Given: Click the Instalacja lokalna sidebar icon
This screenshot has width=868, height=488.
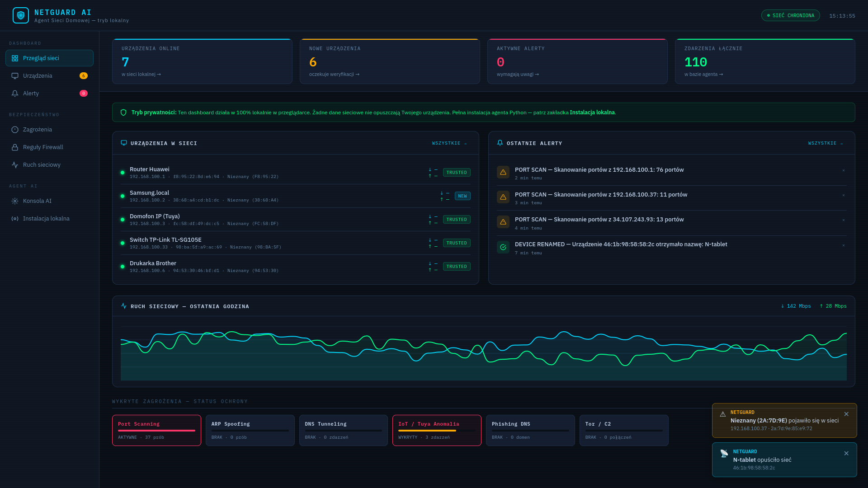Looking at the screenshot, I should 15,219.
